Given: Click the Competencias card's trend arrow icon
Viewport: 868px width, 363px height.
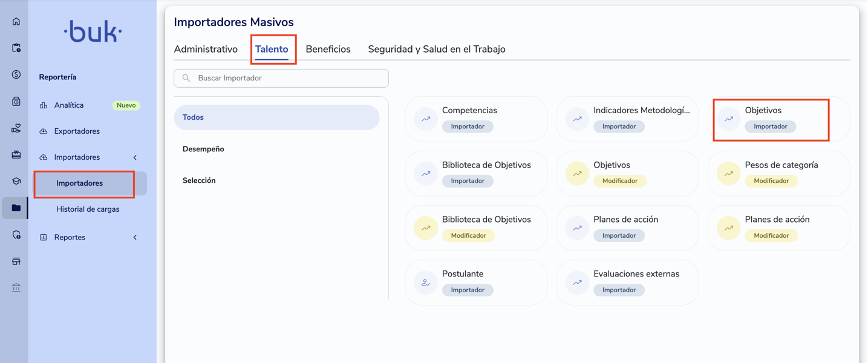Looking at the screenshot, I should (x=426, y=119).
